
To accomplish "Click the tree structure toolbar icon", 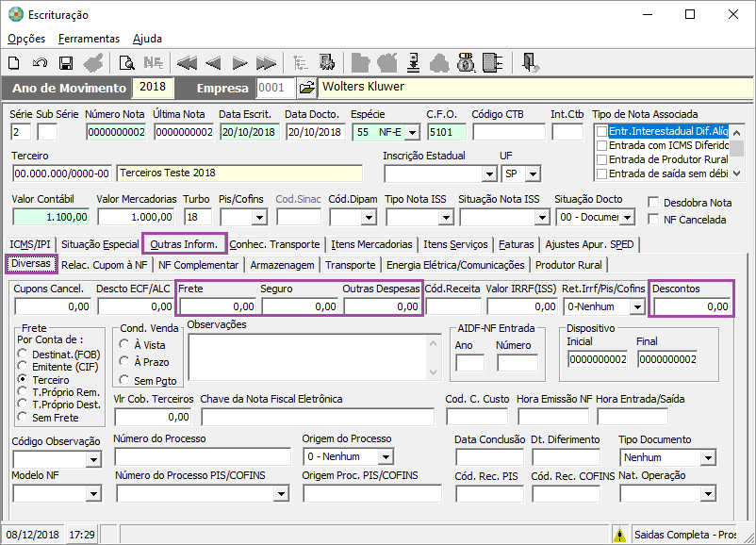I will [301, 63].
